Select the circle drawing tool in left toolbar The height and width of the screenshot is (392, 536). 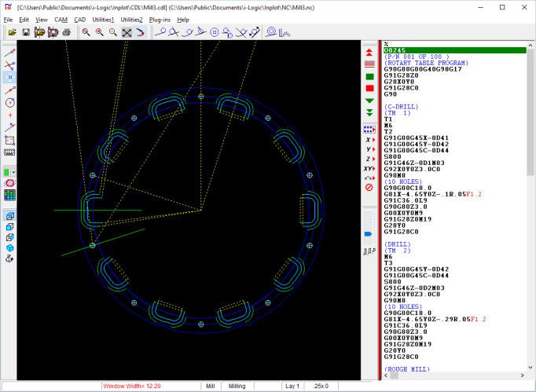click(9, 102)
